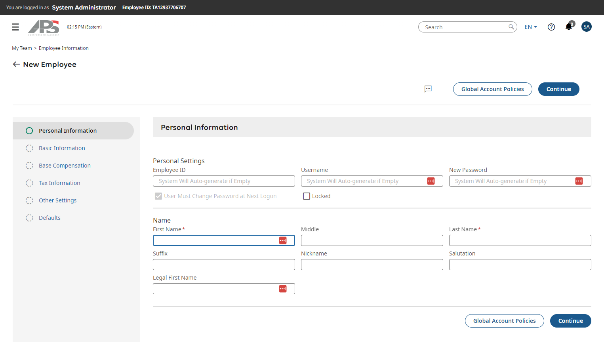Go back using the arrow beside New Employee

point(16,64)
